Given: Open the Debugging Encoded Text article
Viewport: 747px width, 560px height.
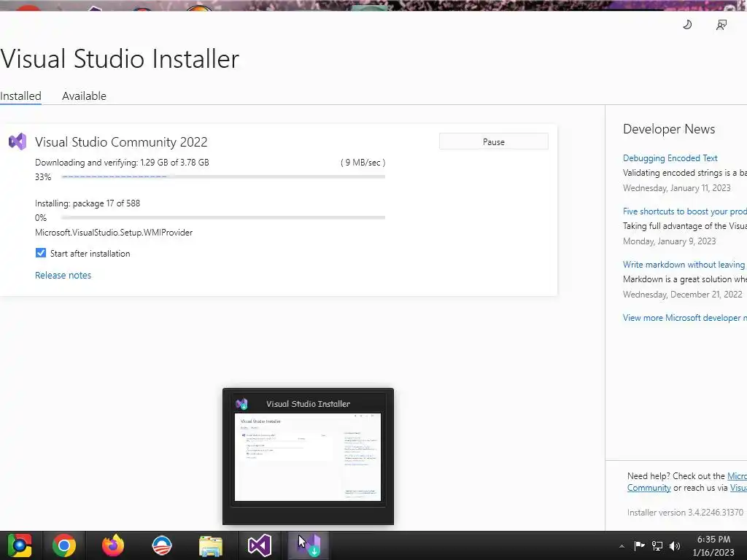Looking at the screenshot, I should [670, 158].
